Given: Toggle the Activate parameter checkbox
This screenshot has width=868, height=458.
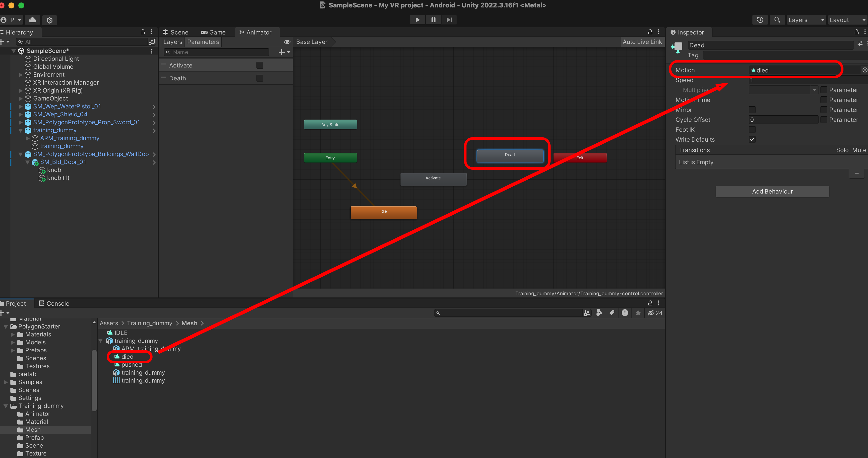Looking at the screenshot, I should click(x=260, y=65).
